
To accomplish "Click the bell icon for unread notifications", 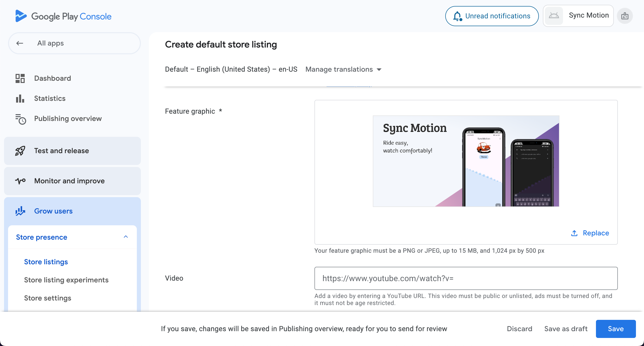I will 457,16.
